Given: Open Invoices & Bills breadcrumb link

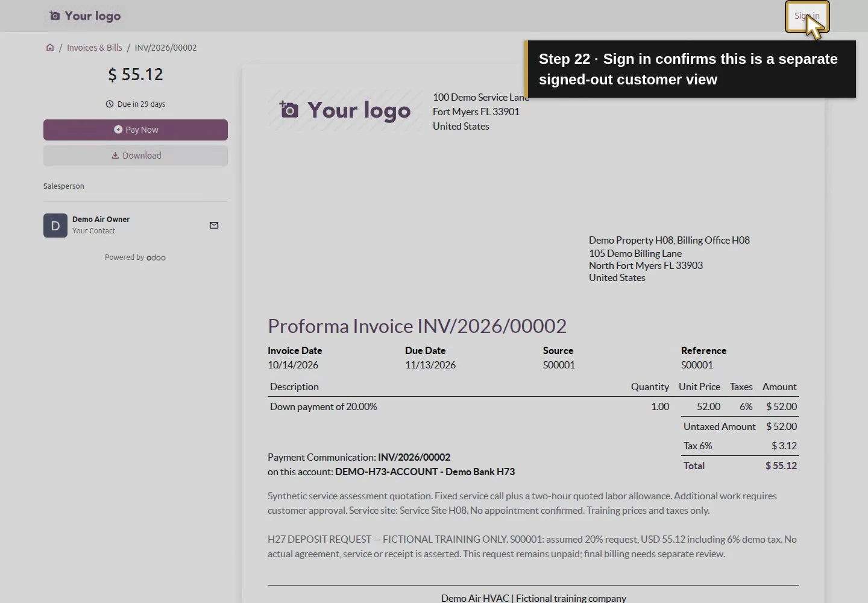Looking at the screenshot, I should coord(94,48).
